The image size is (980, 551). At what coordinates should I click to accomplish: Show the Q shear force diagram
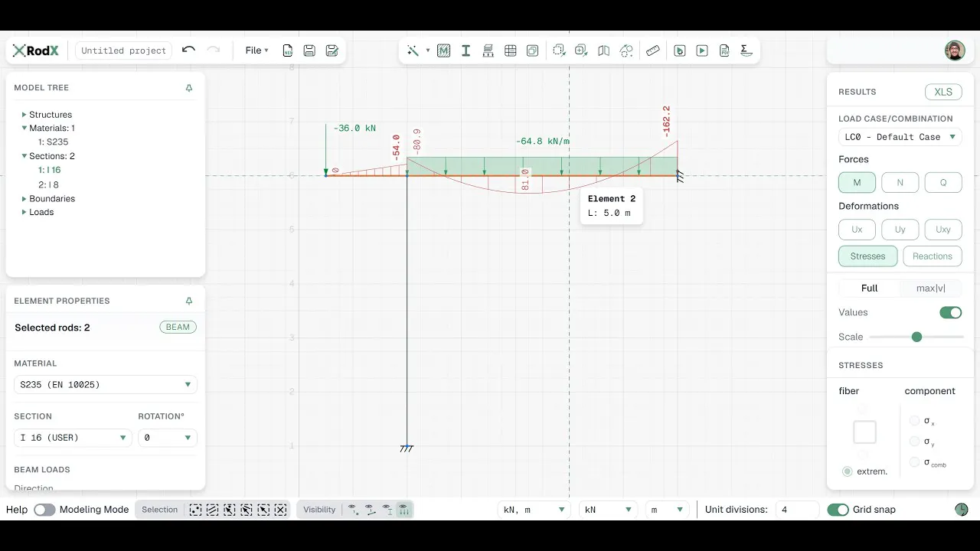tap(943, 183)
